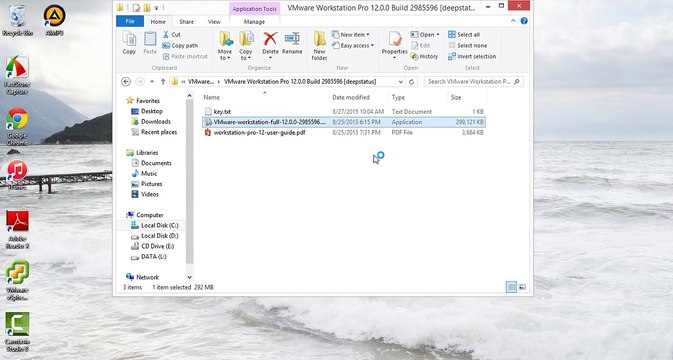Viewport: 673px width, 360px height.
Task: Open Recent places under Favorites
Action: (x=154, y=132)
